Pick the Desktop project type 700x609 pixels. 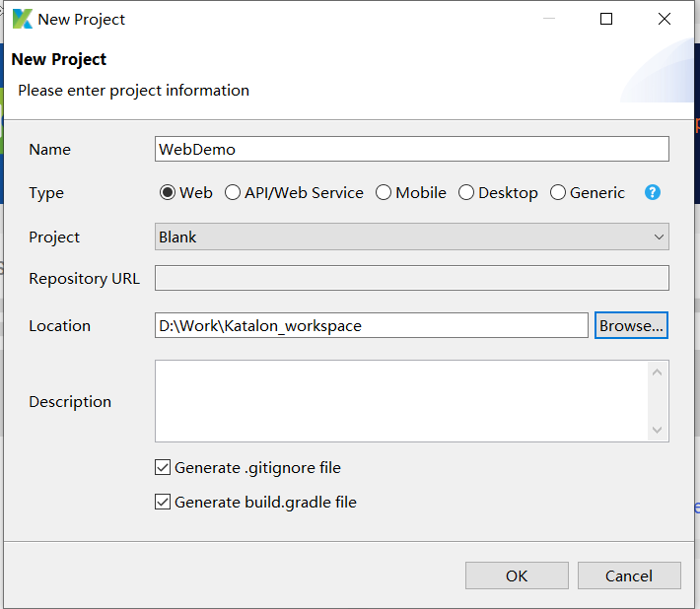(466, 193)
